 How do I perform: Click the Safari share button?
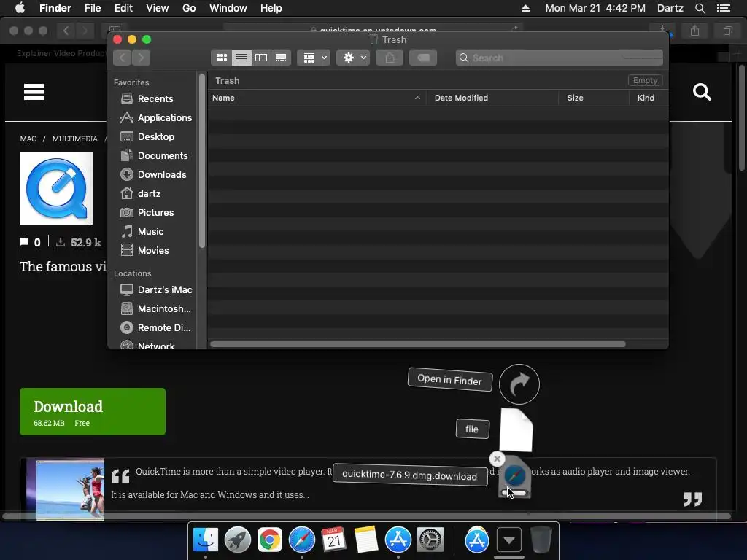695,31
